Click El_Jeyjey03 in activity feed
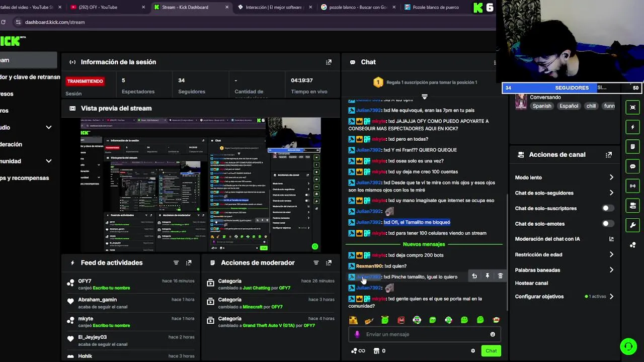The width and height of the screenshot is (644, 362). tap(92, 337)
